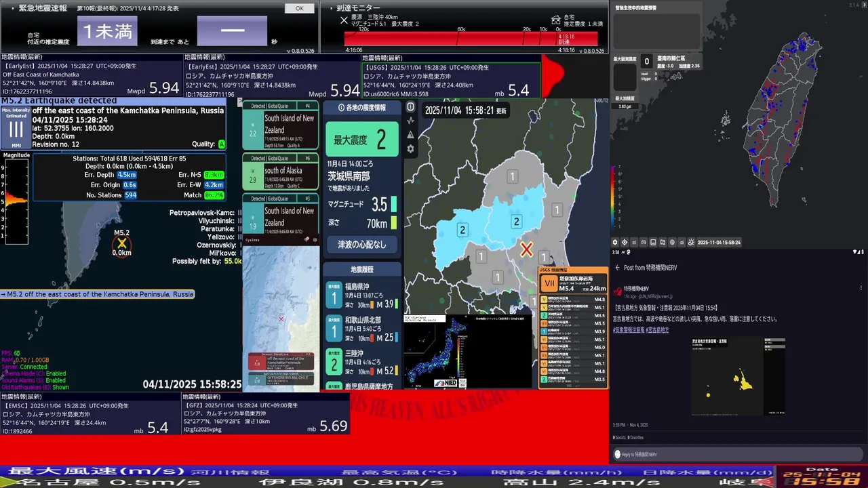The width and height of the screenshot is (868, 488).
Task: Click the warning triangle icon on the map sidebar
Action: pos(410,135)
